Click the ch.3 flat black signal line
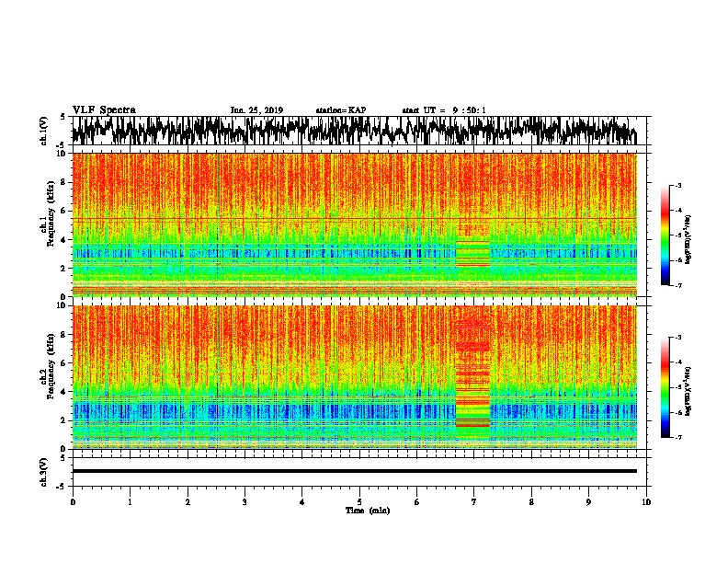The height and width of the screenshot is (563, 728). click(x=355, y=471)
